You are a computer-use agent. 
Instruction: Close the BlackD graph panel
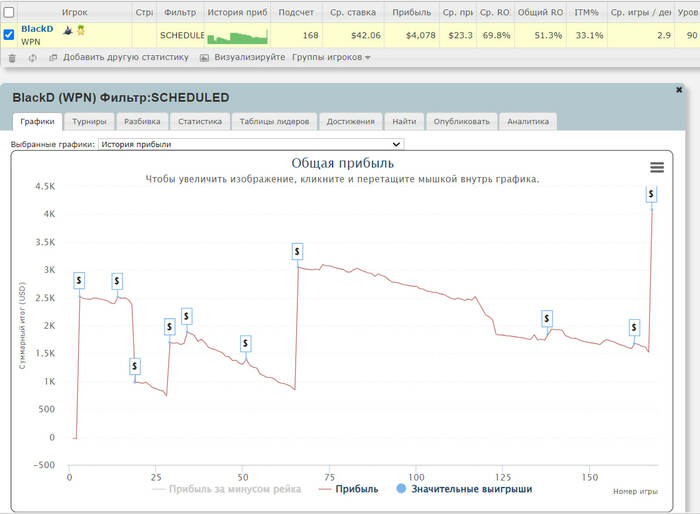coord(679,90)
